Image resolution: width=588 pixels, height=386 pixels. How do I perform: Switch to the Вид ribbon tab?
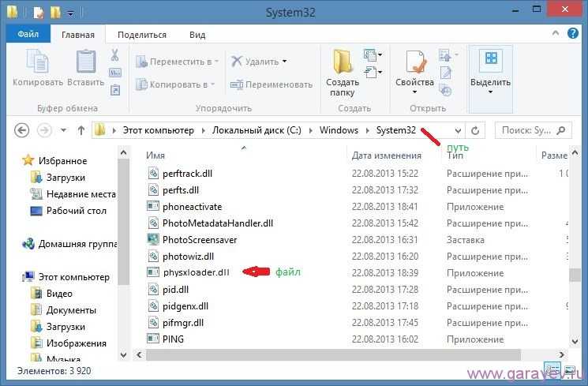point(197,35)
